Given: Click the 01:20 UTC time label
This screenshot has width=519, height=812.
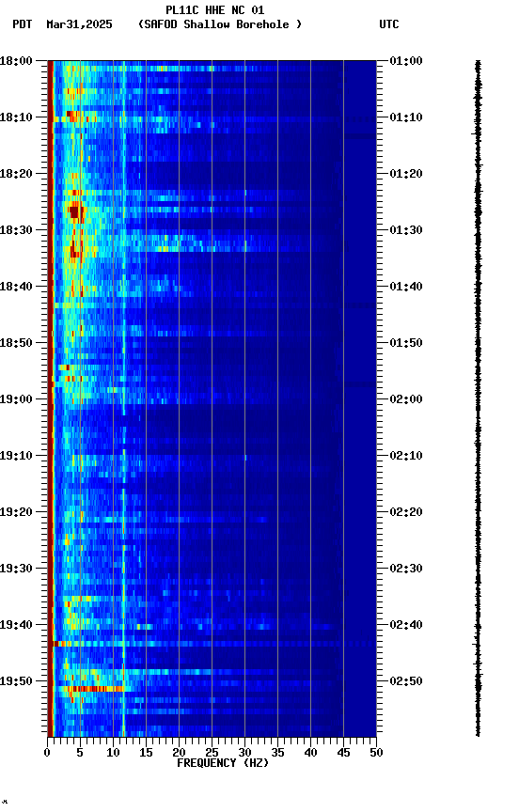Looking at the screenshot, I should pos(406,174).
